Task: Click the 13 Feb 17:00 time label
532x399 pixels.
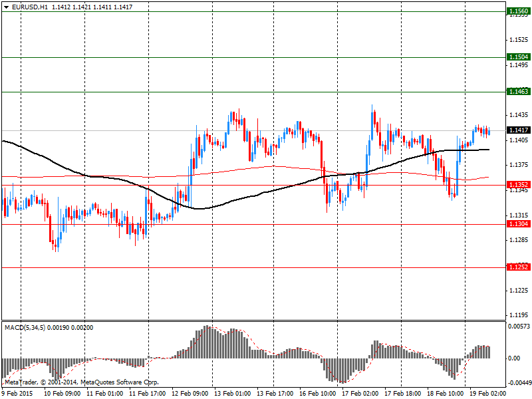Action: (275, 394)
